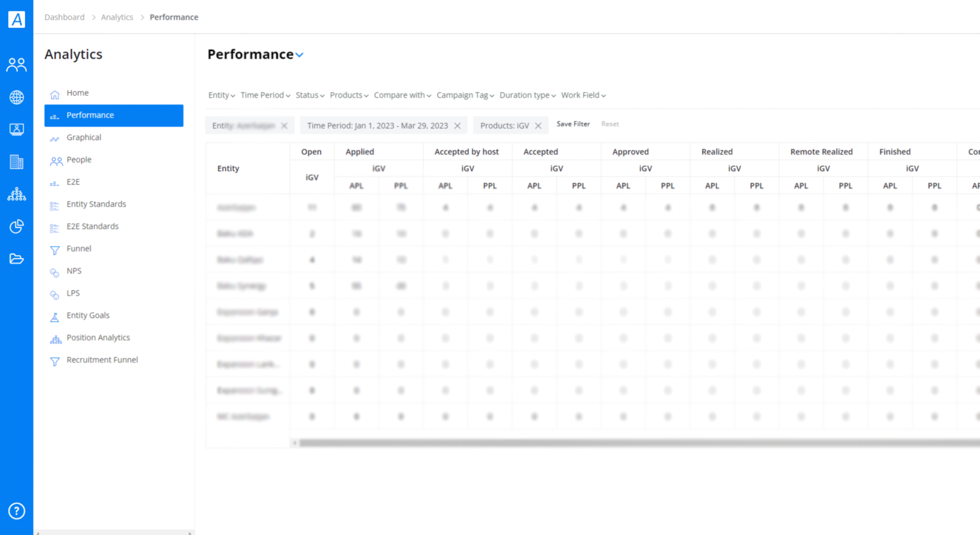
Task: Click the building icon in sidebar
Action: [17, 162]
